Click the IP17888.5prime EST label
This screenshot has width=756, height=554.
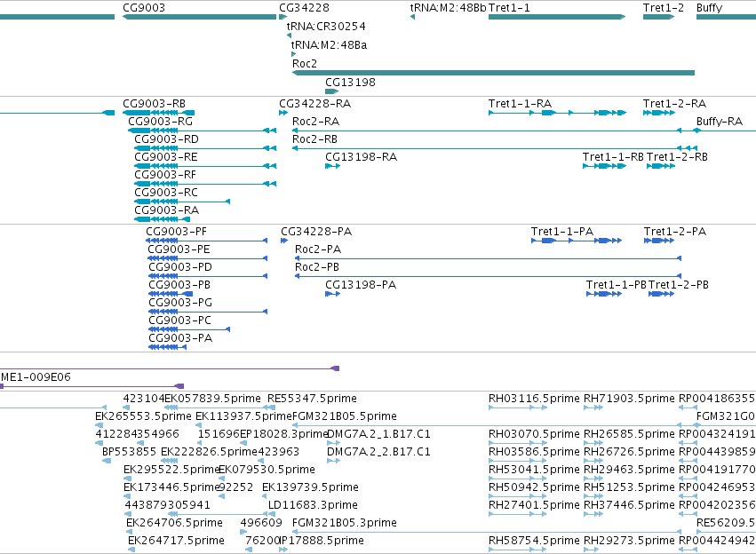[322, 542]
